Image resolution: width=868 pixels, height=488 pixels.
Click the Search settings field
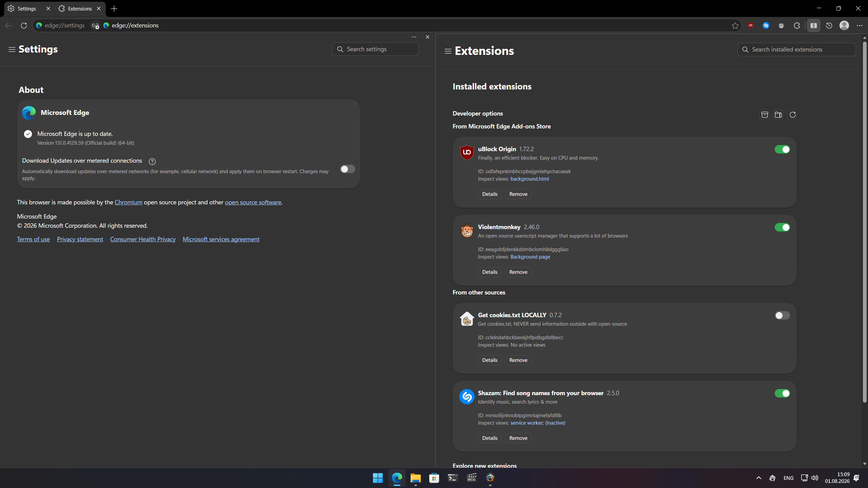pyautogui.click(x=375, y=49)
